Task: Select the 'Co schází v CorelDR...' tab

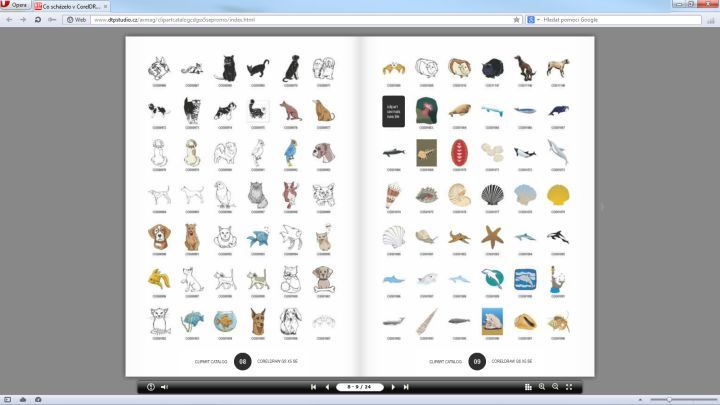Action: click(x=72, y=6)
